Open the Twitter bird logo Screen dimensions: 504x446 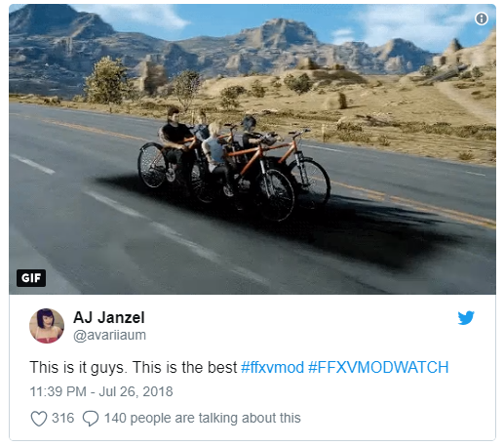click(466, 318)
